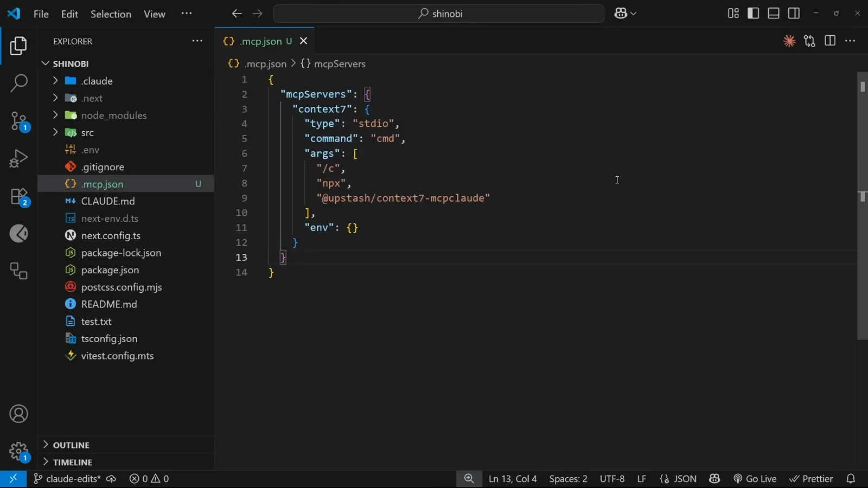Click Spaces: 2 indentation setting
Screen dimensions: 868x488
pos(568,479)
